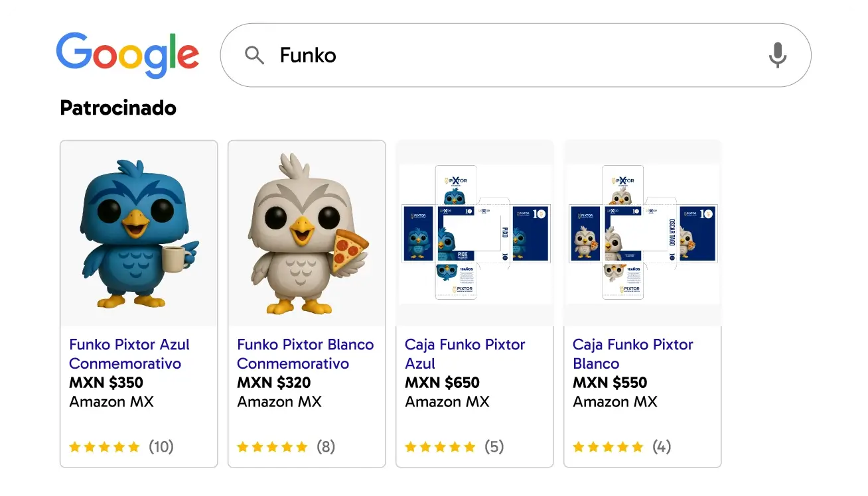Activate voice search with the microphone icon
This screenshot has height=496, width=868.
click(x=777, y=56)
